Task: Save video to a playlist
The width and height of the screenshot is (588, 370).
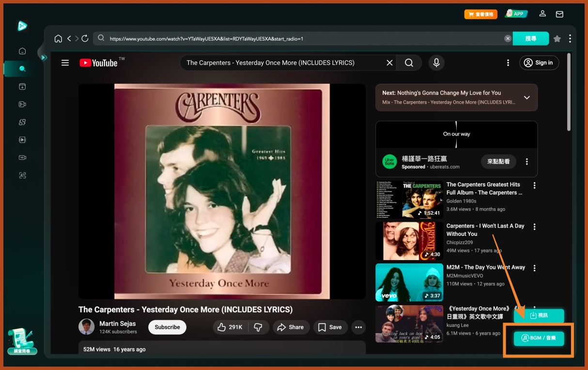Action: coord(330,327)
